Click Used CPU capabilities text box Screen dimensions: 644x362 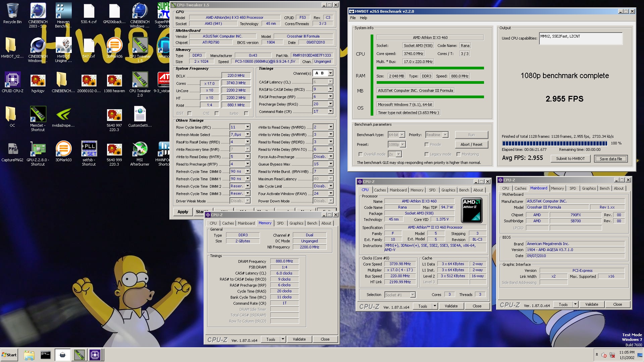click(581, 38)
